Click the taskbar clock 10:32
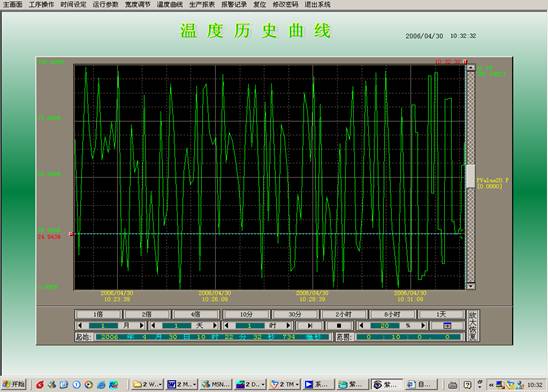548x392 pixels. [x=535, y=385]
